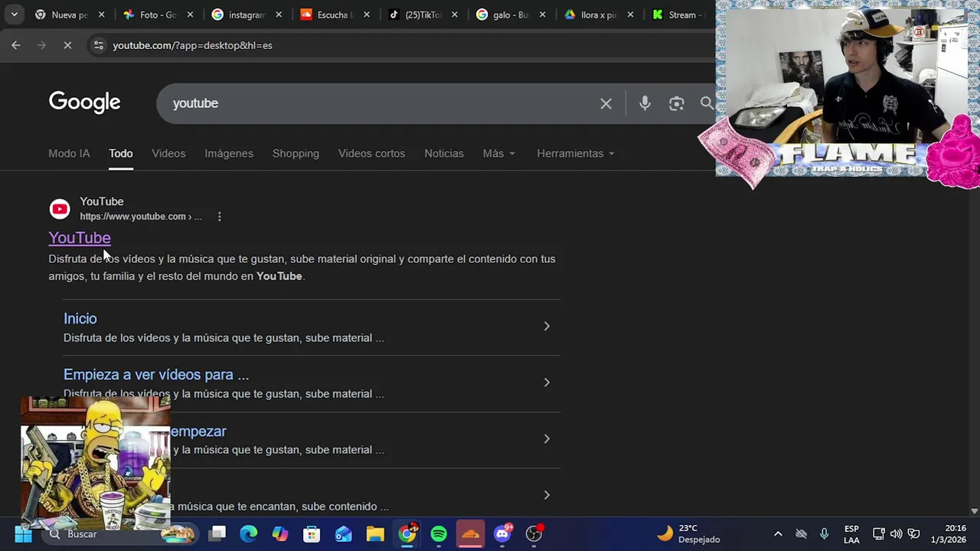Expand the Más dropdown in search filters

tap(499, 153)
